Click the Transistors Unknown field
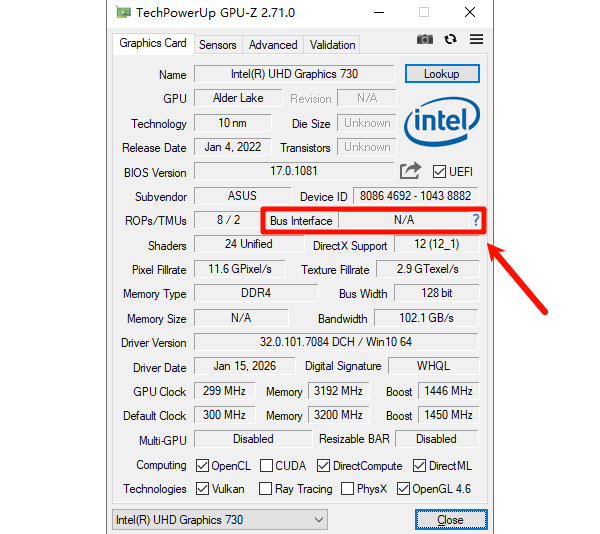 tap(367, 147)
